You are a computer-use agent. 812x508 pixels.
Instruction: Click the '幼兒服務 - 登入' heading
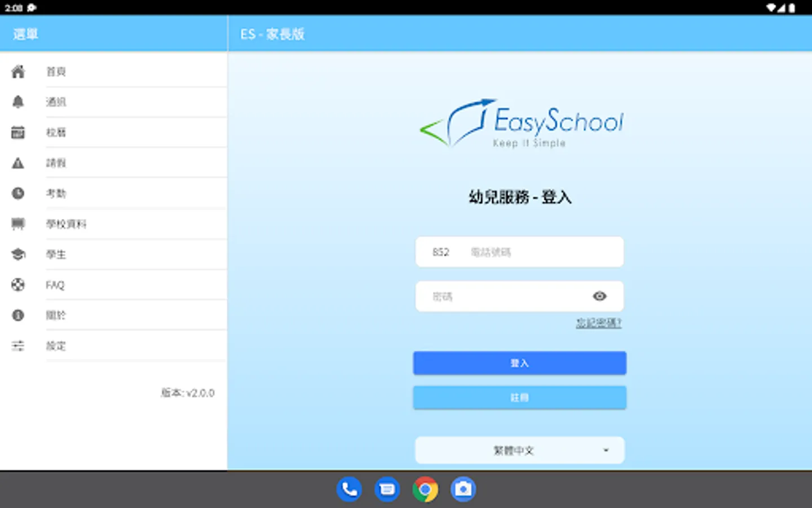519,197
